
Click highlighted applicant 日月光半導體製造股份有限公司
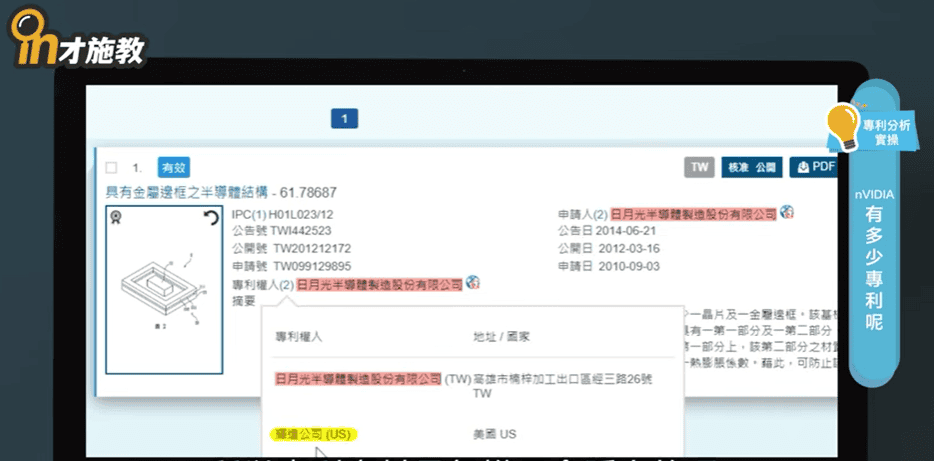693,214
